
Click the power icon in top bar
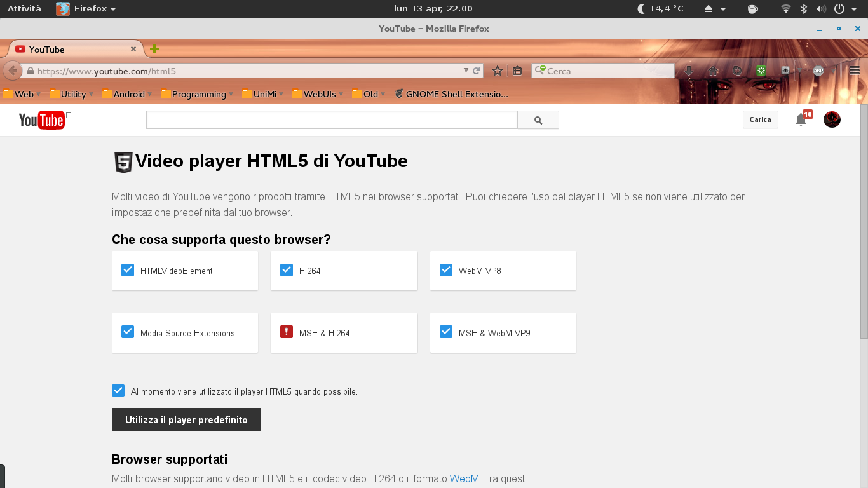(839, 9)
